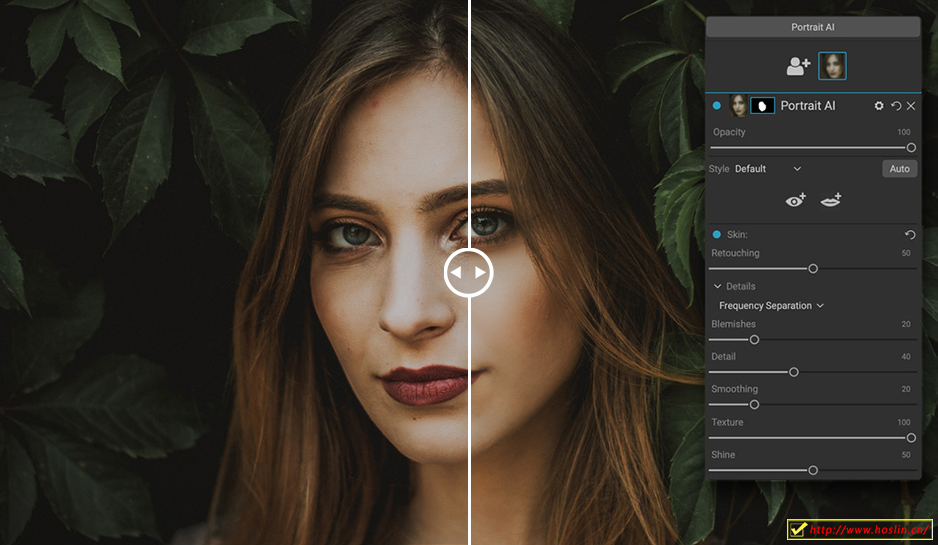Adjust the Shine slider handle

[x=813, y=470]
